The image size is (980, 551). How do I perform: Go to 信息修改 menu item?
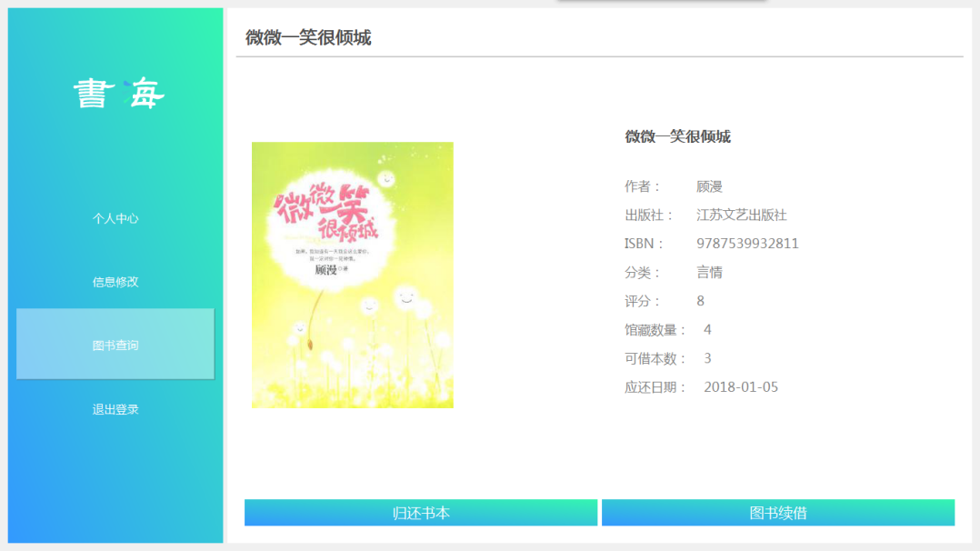[x=115, y=282]
